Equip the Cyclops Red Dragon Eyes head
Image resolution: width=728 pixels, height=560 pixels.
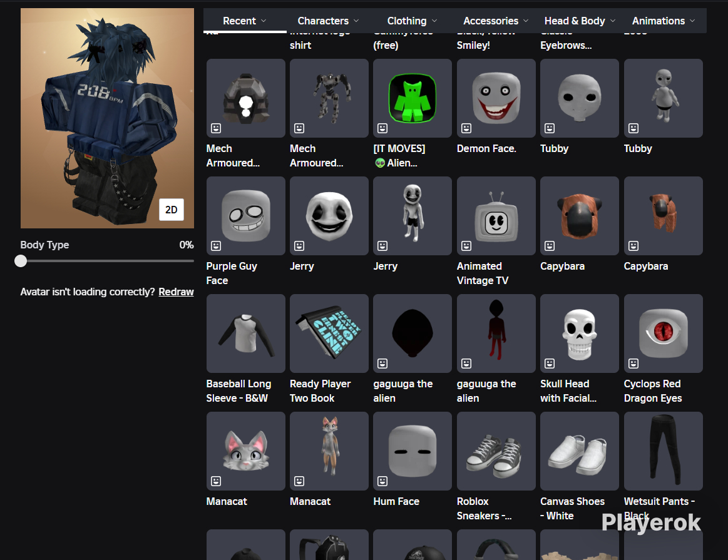click(x=663, y=333)
